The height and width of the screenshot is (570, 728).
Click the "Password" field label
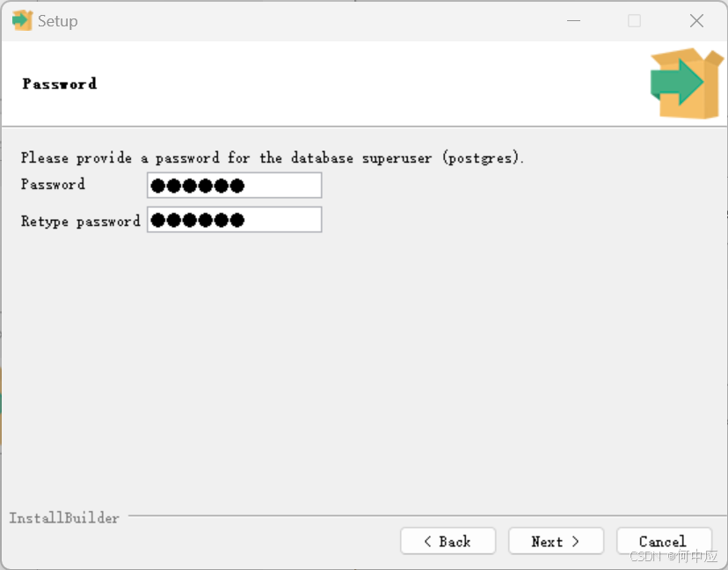click(53, 184)
